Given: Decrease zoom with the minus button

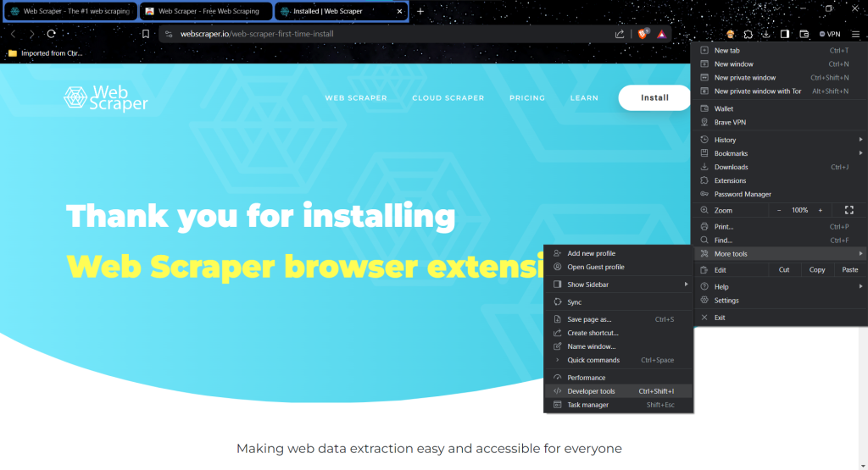Looking at the screenshot, I should 779,210.
